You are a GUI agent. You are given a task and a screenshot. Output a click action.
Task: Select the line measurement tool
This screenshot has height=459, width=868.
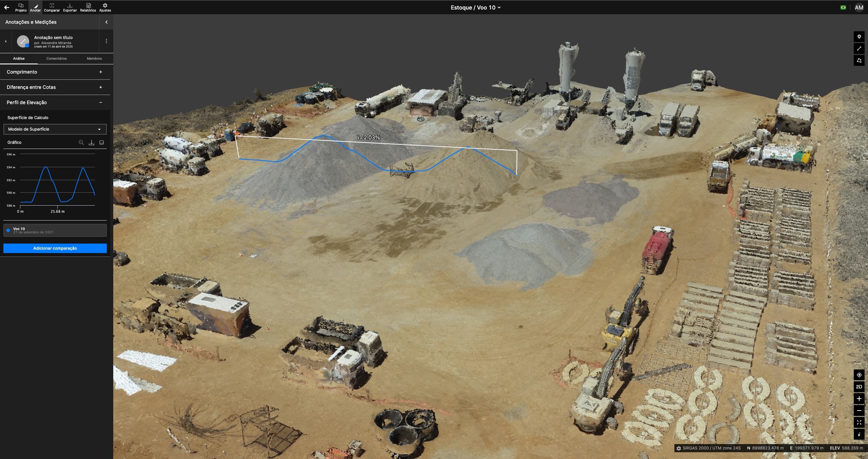tap(860, 49)
